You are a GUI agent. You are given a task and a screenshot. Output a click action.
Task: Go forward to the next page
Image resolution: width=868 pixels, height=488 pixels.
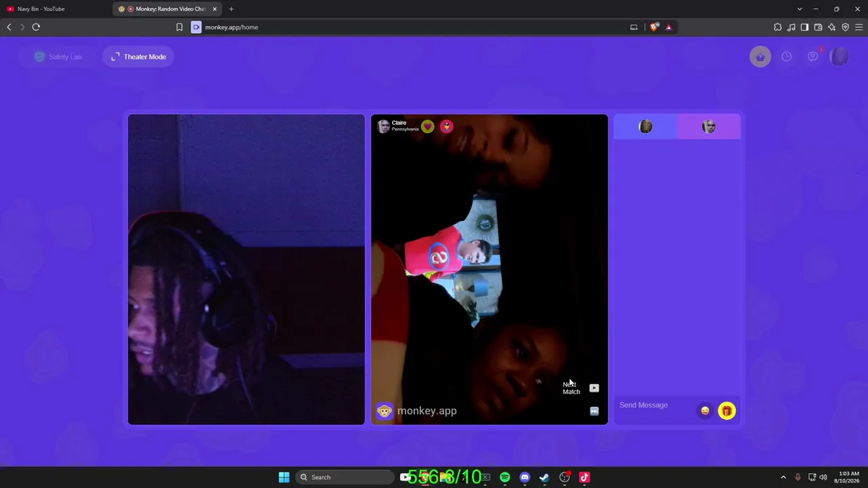22,27
